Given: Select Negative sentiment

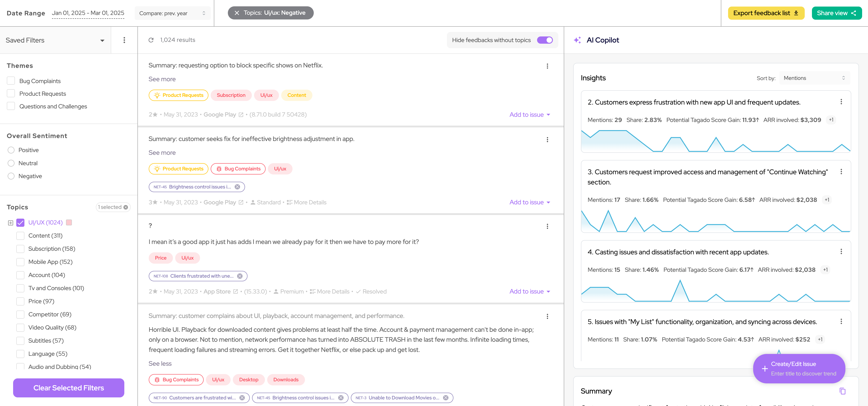Looking at the screenshot, I should 11,176.
